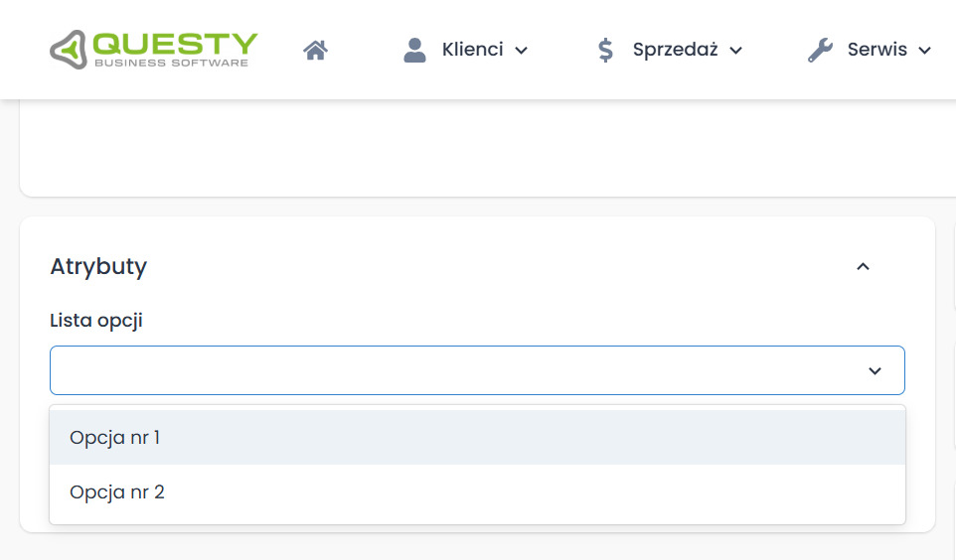Select Opcja nr 1 from list
The height and width of the screenshot is (560, 956).
pos(115,437)
